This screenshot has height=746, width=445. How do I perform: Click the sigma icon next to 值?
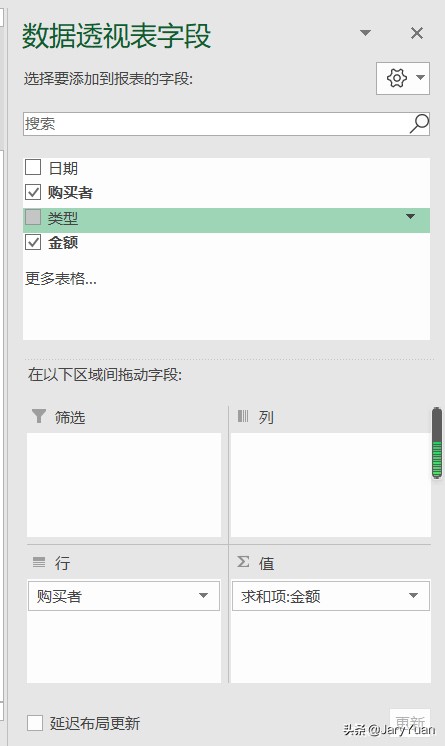[x=243, y=562]
